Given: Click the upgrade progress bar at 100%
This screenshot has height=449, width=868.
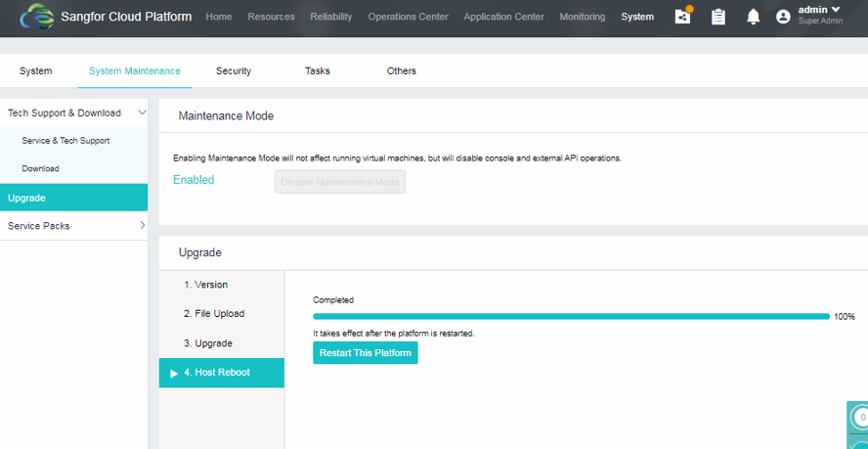Looking at the screenshot, I should (571, 316).
